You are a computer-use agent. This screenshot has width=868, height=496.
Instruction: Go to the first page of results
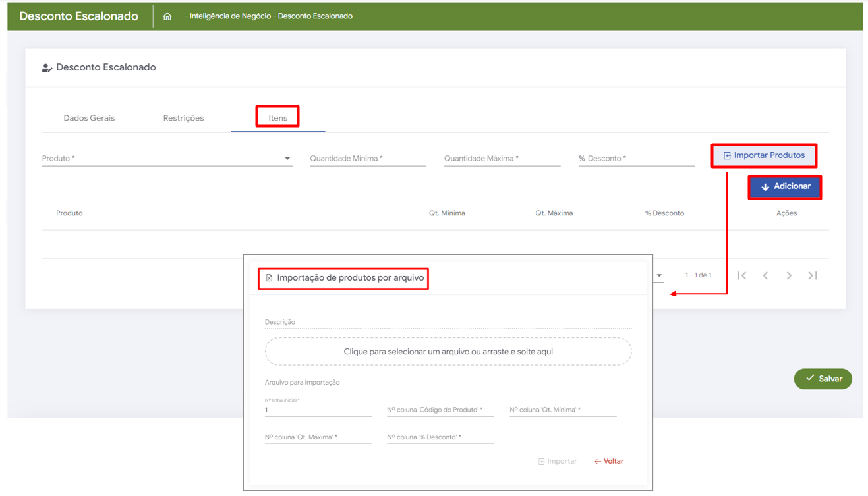click(x=741, y=275)
